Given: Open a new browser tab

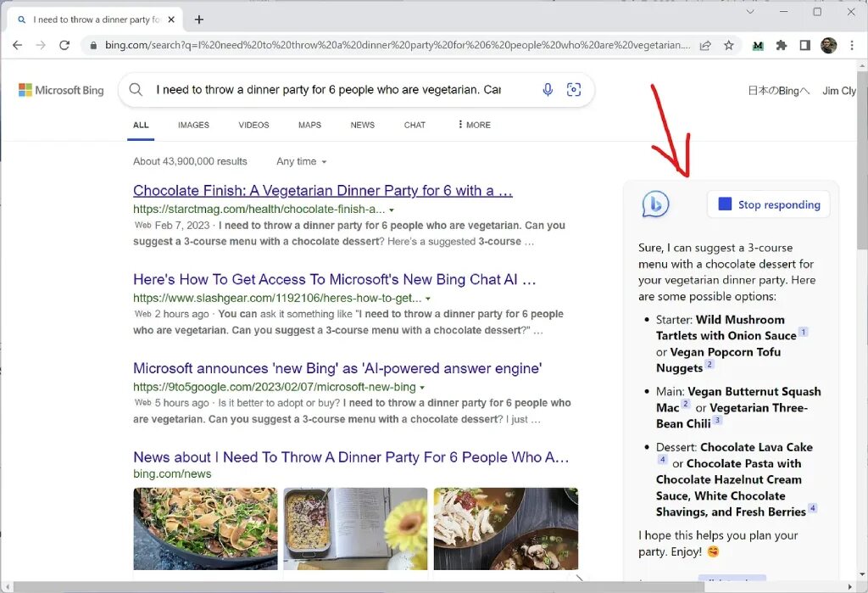Looking at the screenshot, I should point(199,20).
